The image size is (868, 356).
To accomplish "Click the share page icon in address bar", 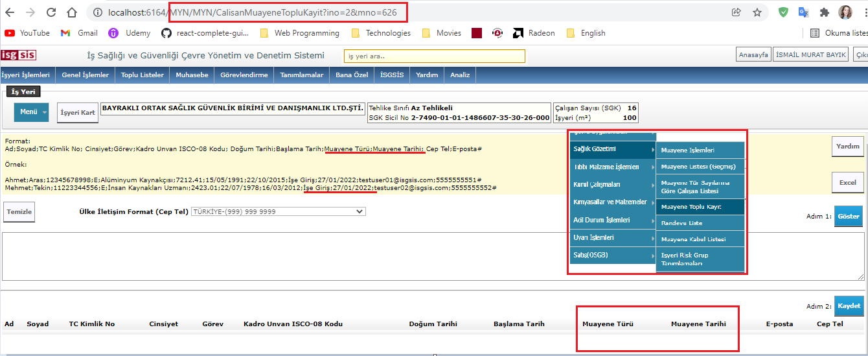I will (737, 12).
